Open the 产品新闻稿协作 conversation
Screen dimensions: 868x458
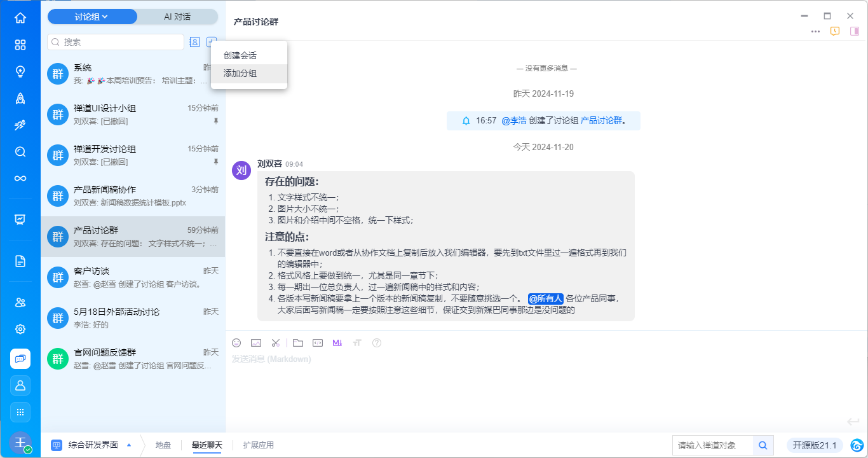click(133, 196)
